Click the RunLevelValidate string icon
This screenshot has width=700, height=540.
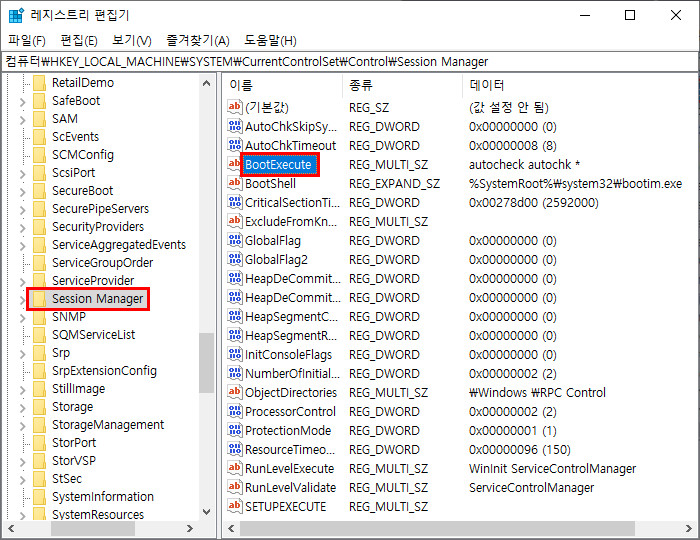(x=234, y=487)
